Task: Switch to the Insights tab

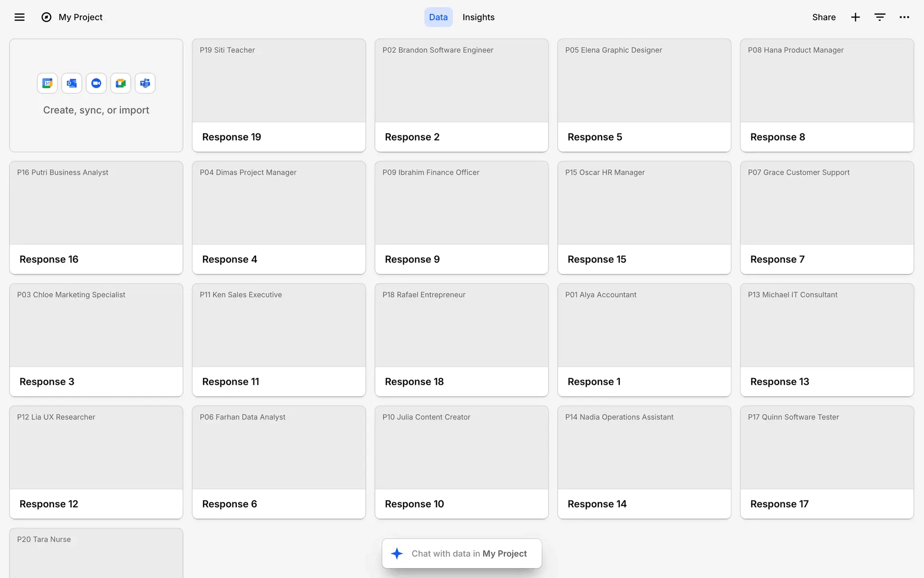Action: click(478, 17)
